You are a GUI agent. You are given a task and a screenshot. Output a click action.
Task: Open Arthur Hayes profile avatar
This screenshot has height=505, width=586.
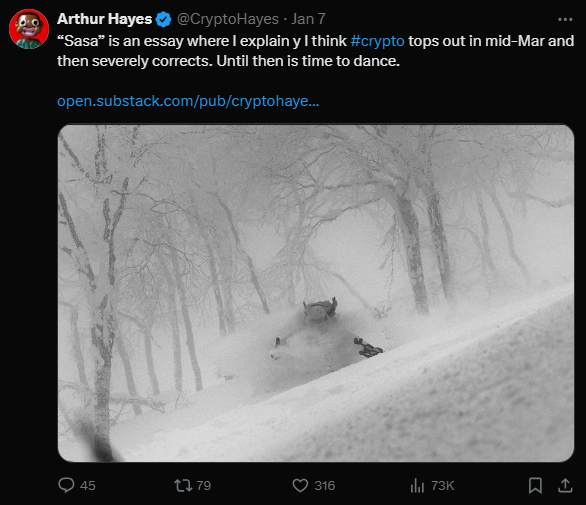point(29,29)
